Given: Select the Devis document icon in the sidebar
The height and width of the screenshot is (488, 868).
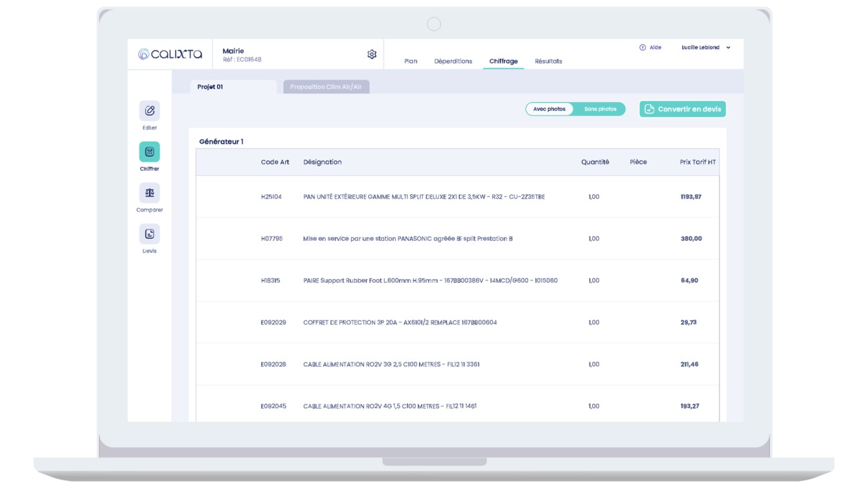Looking at the screenshot, I should (150, 234).
